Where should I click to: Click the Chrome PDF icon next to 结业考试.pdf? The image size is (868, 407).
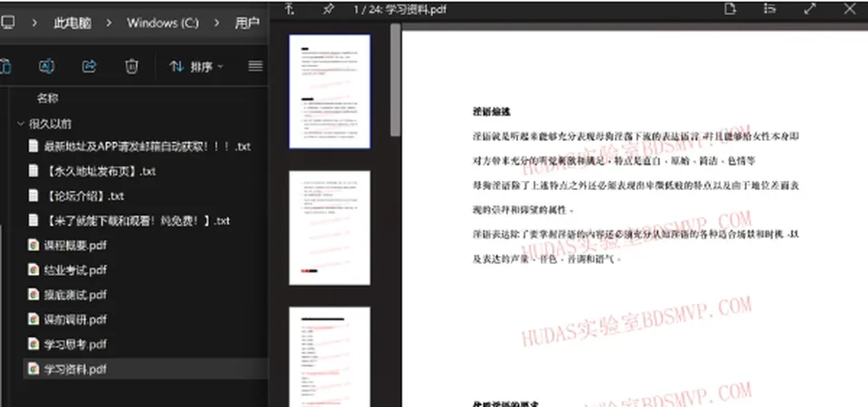click(33, 270)
